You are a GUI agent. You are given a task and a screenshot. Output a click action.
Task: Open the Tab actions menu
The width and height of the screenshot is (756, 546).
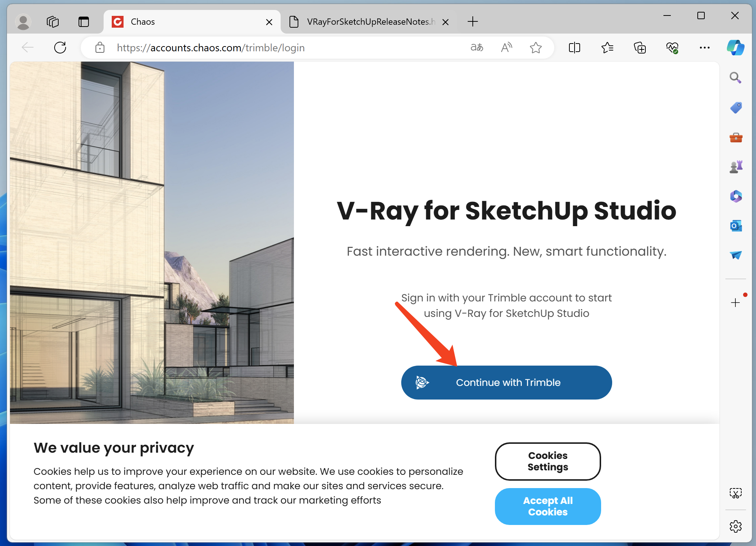tap(84, 22)
